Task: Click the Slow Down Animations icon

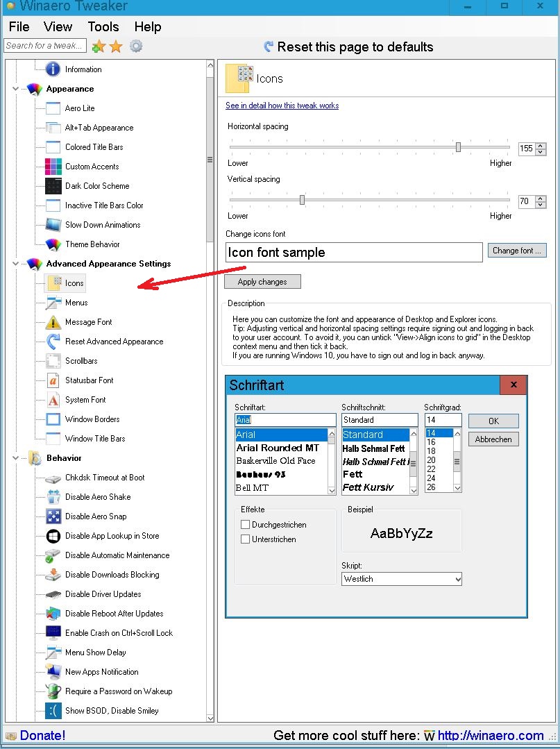Action: (53, 224)
